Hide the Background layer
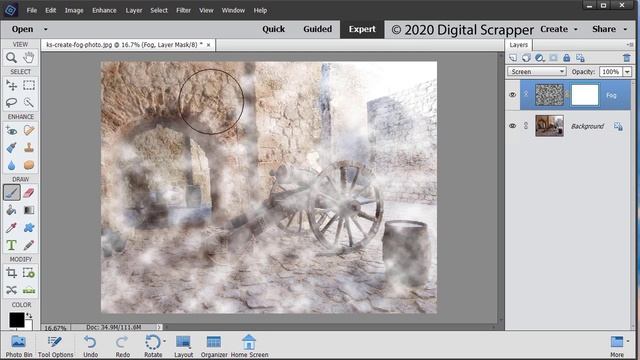 tap(513, 126)
